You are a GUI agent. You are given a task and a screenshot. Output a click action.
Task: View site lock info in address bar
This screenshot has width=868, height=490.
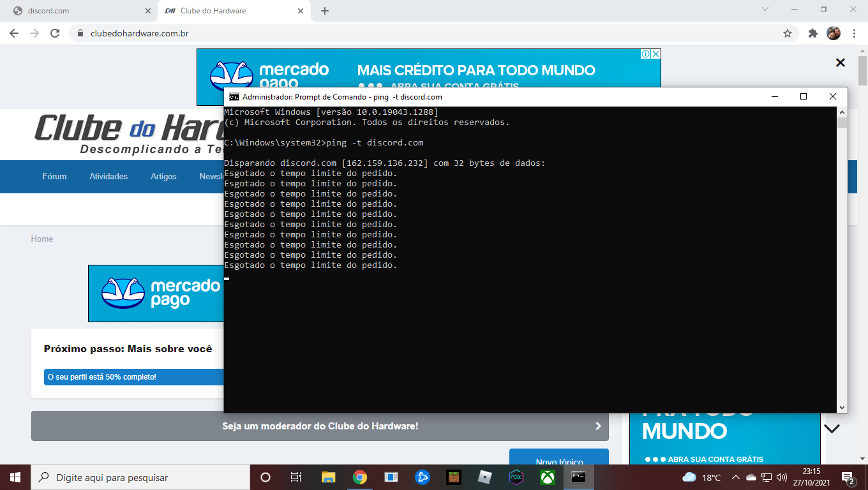pos(80,33)
